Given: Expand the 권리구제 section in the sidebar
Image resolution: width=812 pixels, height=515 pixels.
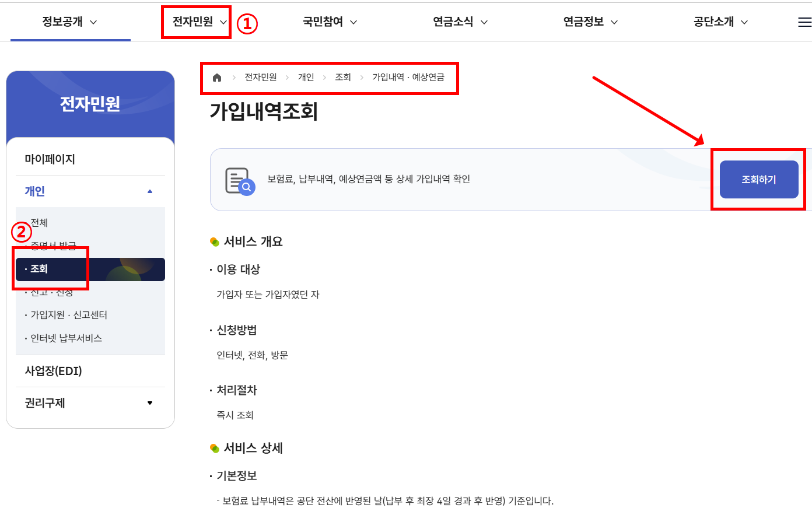Looking at the screenshot, I should coord(149,402).
